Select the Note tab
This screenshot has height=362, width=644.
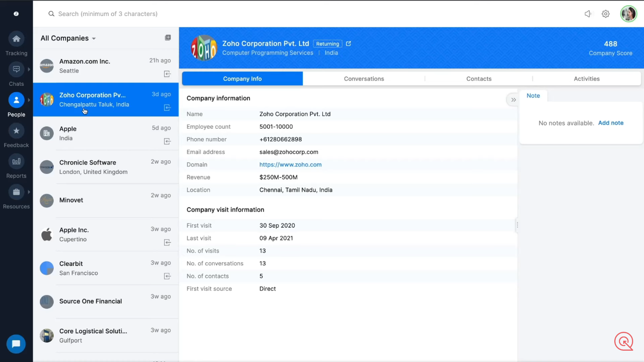tap(533, 96)
